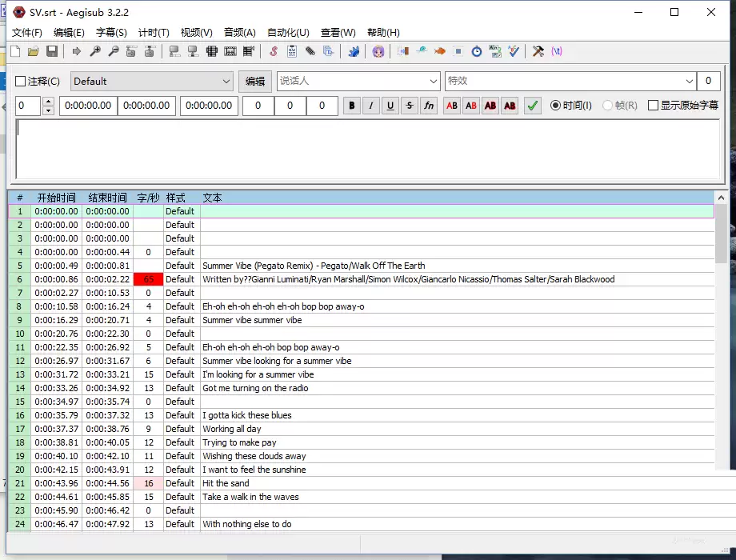Snap subtitle start to video icon

pos(174,51)
